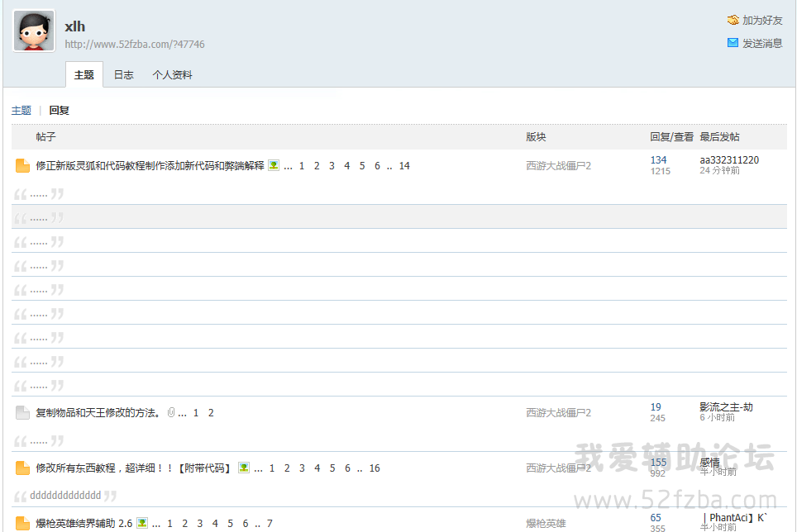Open thread 修改所有东西教程,超详细!!
797x532 pixels.
pos(133,468)
